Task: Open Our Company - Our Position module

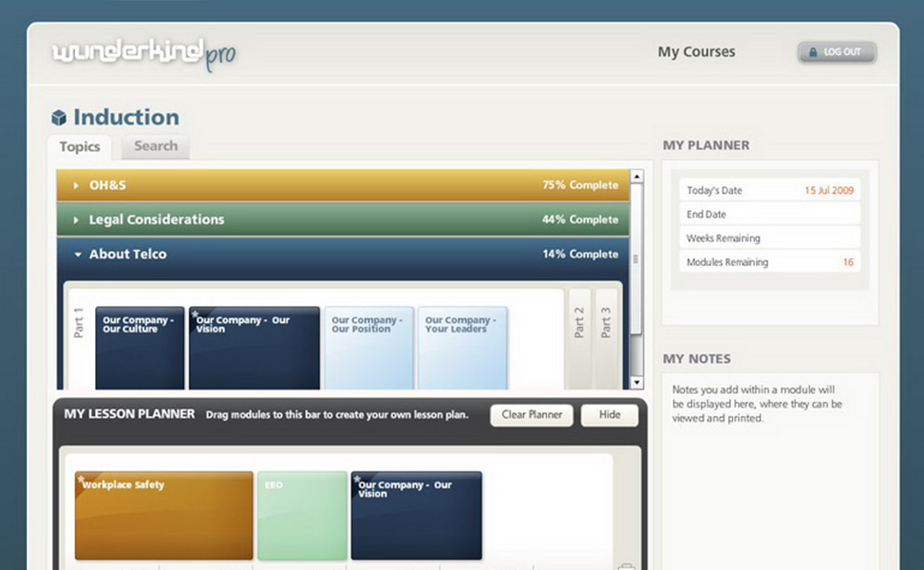Action: (x=368, y=348)
